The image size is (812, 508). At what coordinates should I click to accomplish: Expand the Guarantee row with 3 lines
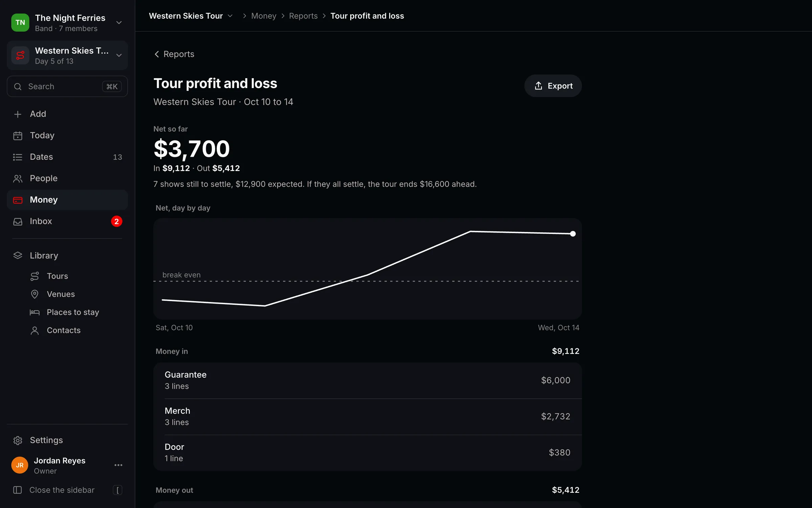click(x=367, y=380)
